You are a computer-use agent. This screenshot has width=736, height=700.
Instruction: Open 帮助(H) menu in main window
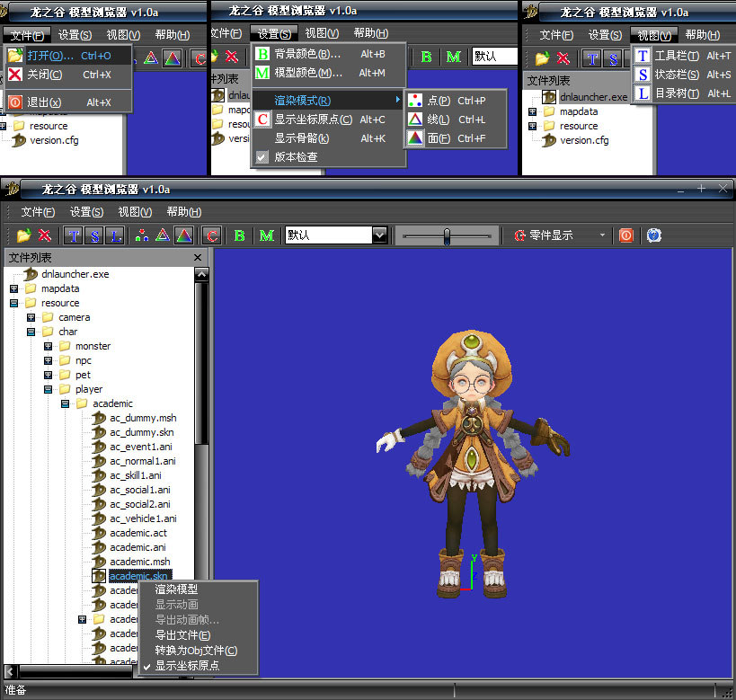[x=184, y=212]
